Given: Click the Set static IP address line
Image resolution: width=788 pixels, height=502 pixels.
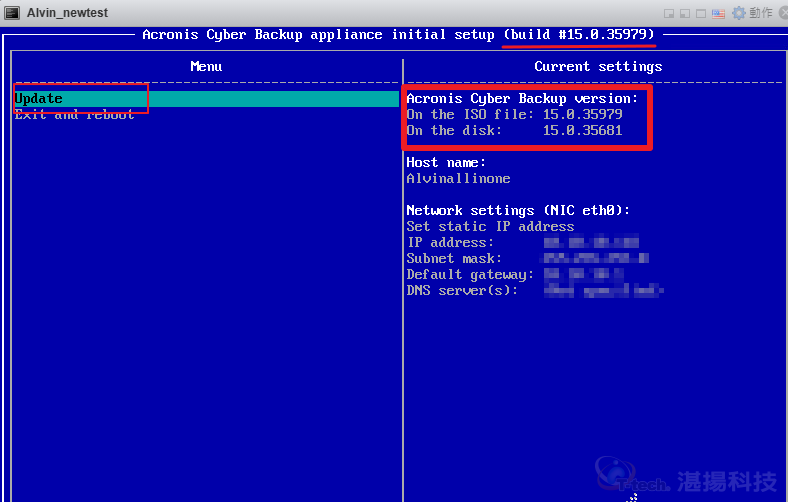Looking at the screenshot, I should pyautogui.click(x=490, y=227).
